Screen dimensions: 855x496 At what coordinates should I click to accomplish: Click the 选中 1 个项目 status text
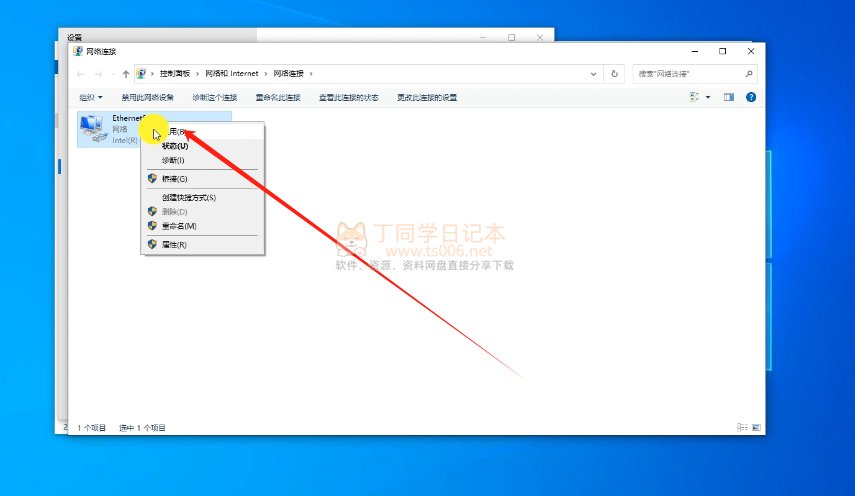pos(142,428)
